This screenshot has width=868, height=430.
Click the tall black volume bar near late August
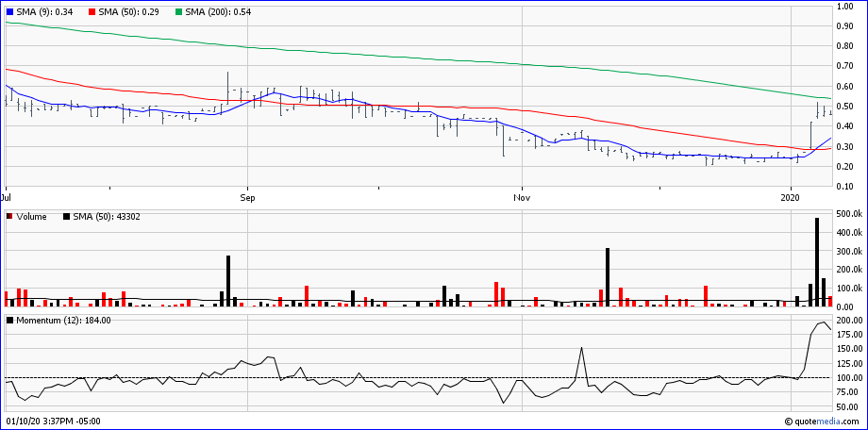point(228,281)
